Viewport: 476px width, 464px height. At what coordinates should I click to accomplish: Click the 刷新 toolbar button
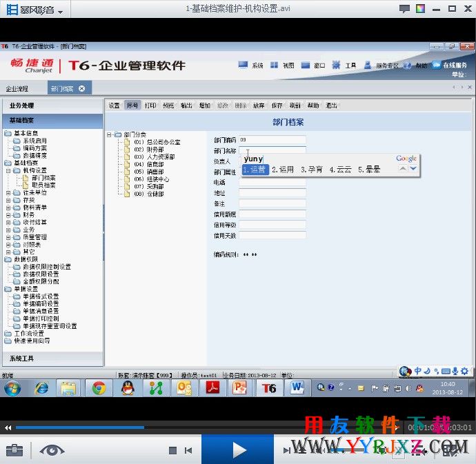pyautogui.click(x=295, y=105)
